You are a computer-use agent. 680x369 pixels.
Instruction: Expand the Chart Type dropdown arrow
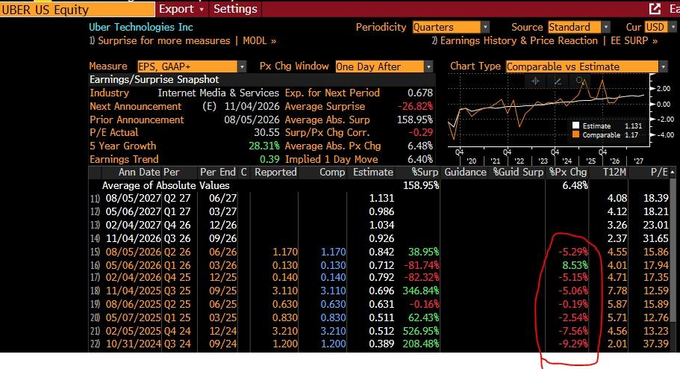point(663,67)
